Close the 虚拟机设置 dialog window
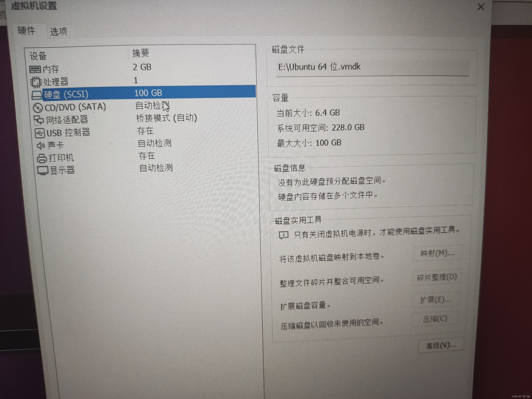The image size is (532, 399). (481, 7)
